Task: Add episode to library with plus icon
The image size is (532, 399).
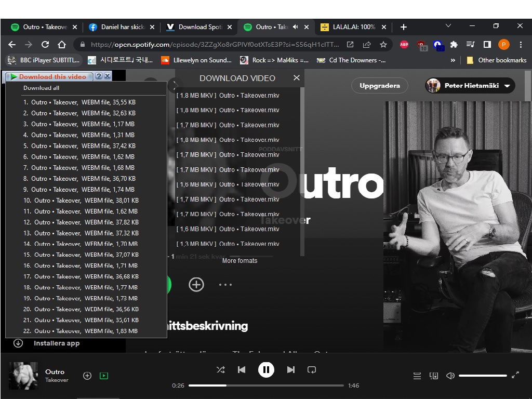Action: pos(196,285)
